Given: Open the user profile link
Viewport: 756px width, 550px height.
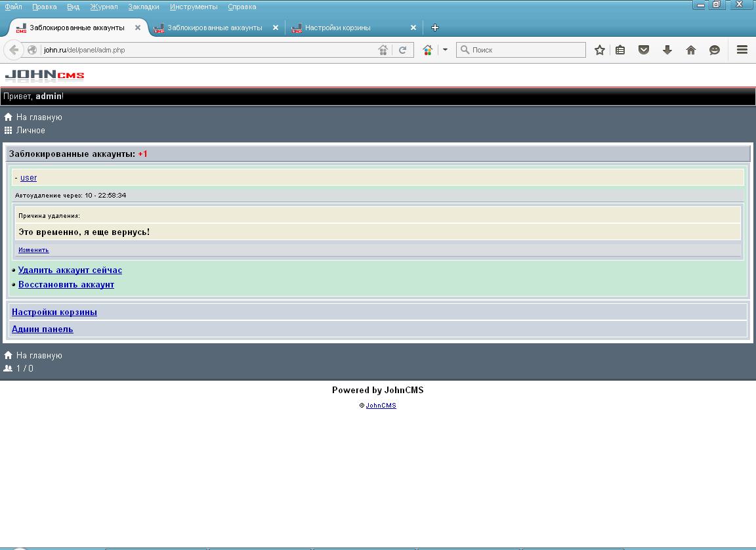Looking at the screenshot, I should pos(28,177).
